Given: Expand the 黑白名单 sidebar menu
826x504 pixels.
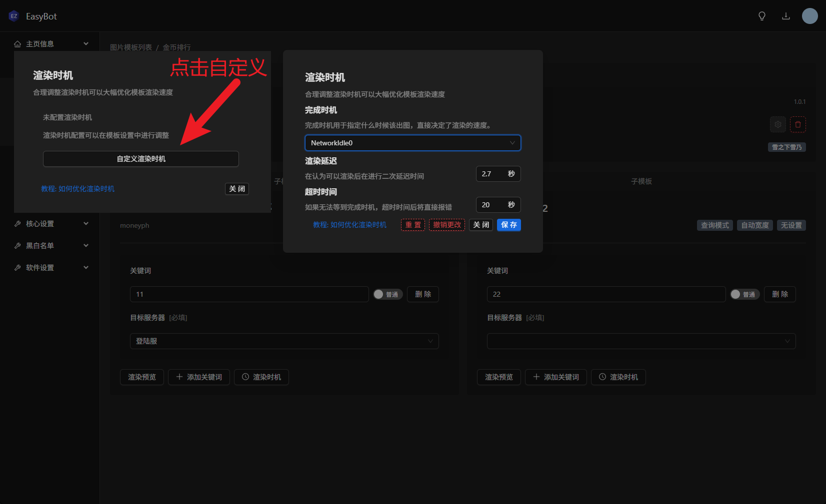Looking at the screenshot, I should (x=86, y=246).
